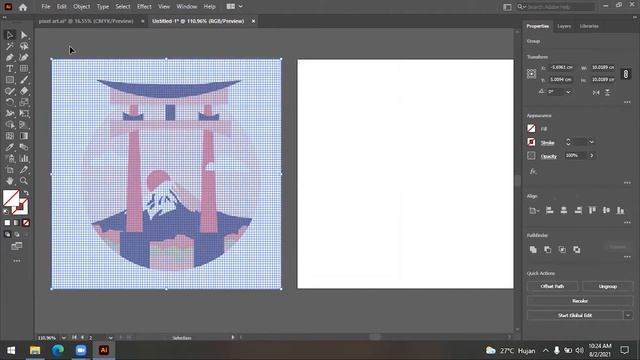
Task: Click Exclude icon in Pathfinder
Action: [x=577, y=249]
